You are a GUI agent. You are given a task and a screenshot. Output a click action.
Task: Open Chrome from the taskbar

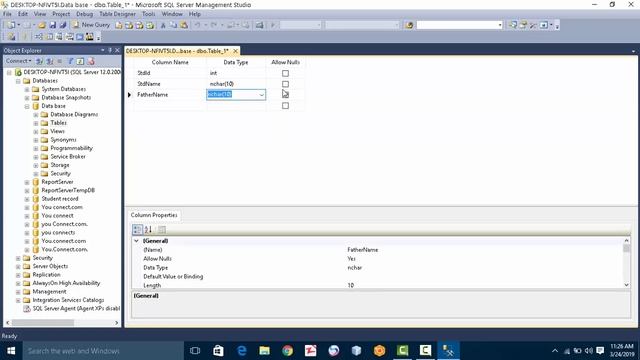tap(287, 351)
